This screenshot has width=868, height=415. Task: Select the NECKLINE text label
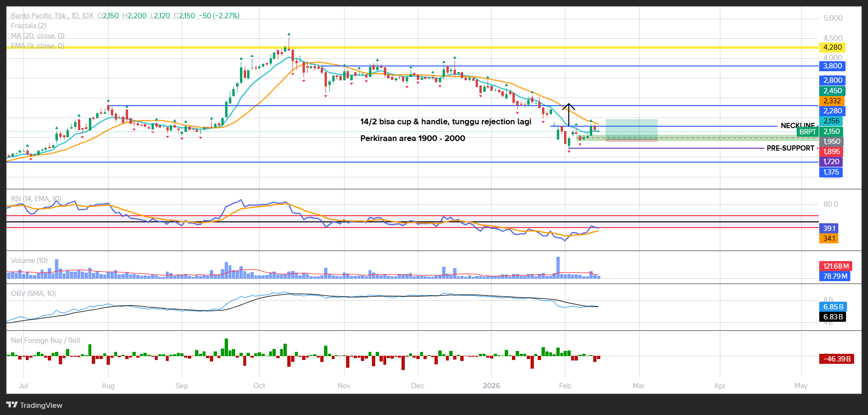pyautogui.click(x=797, y=126)
